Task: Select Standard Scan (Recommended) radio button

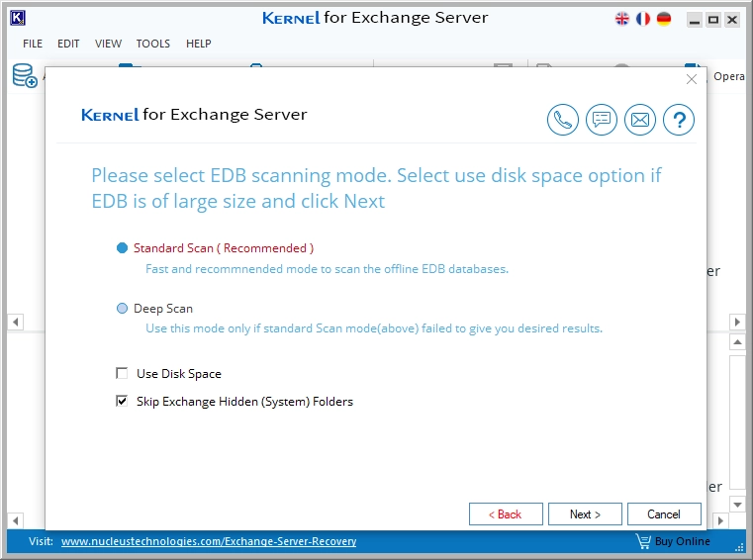Action: (122, 247)
